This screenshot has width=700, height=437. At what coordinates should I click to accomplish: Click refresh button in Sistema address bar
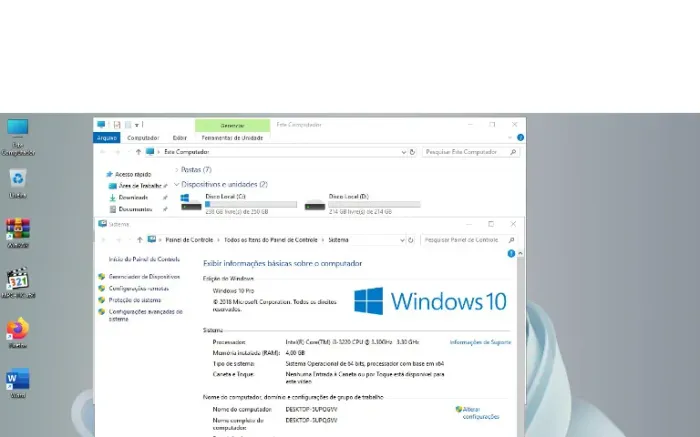411,240
